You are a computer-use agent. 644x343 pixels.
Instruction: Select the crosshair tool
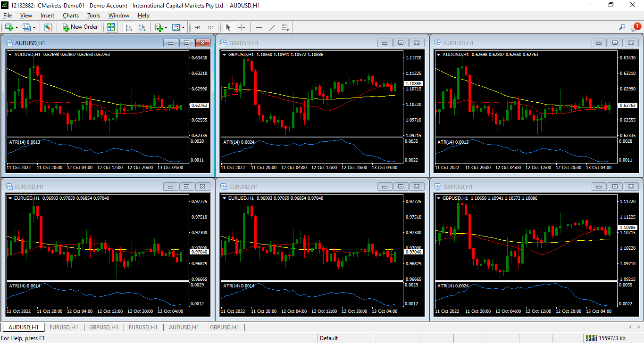click(242, 27)
